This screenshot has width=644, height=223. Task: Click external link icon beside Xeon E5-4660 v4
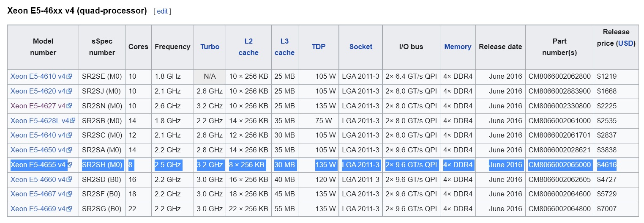(x=69, y=180)
